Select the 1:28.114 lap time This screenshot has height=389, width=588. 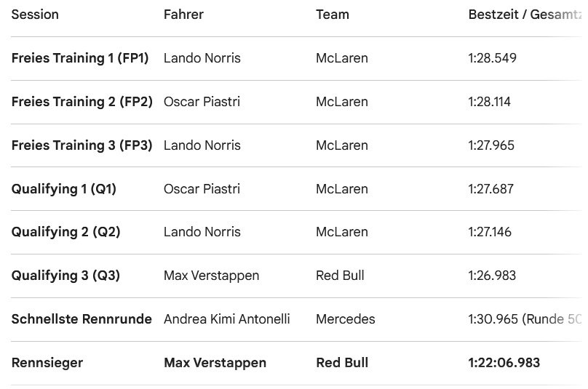(490, 102)
